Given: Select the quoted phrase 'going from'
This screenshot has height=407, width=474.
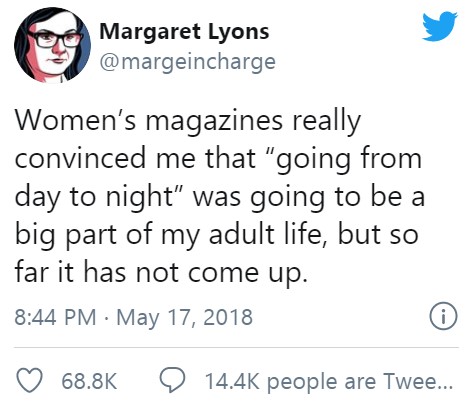Looking at the screenshot, I should [x=347, y=159].
